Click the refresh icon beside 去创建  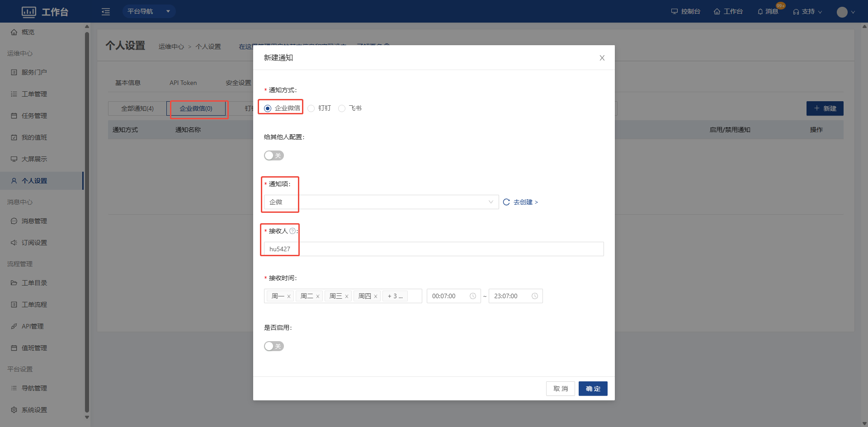point(506,202)
